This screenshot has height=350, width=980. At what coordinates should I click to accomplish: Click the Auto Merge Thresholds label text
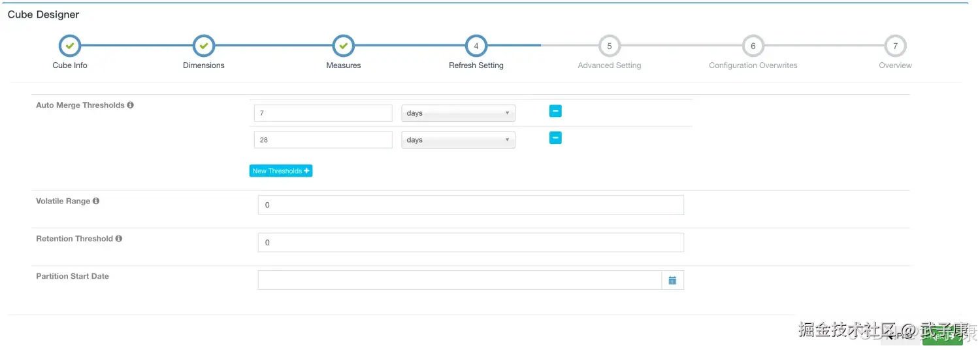80,105
